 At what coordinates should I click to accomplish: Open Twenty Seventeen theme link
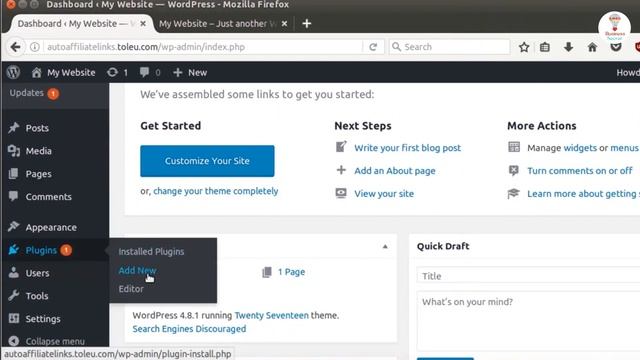(x=271, y=316)
